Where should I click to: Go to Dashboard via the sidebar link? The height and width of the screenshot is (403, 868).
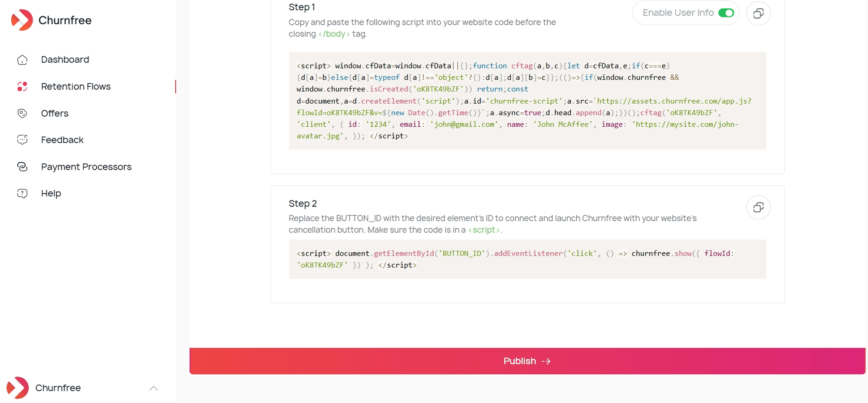tap(65, 59)
